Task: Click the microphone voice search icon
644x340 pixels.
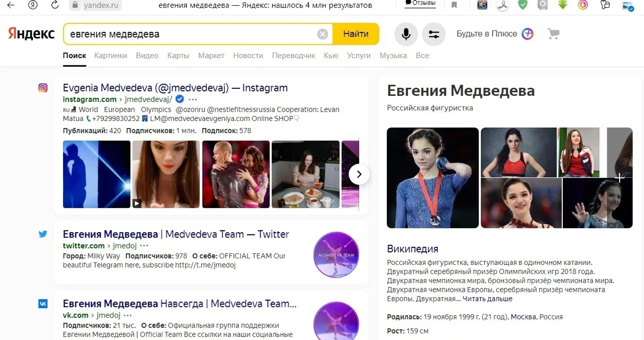Action: (406, 34)
